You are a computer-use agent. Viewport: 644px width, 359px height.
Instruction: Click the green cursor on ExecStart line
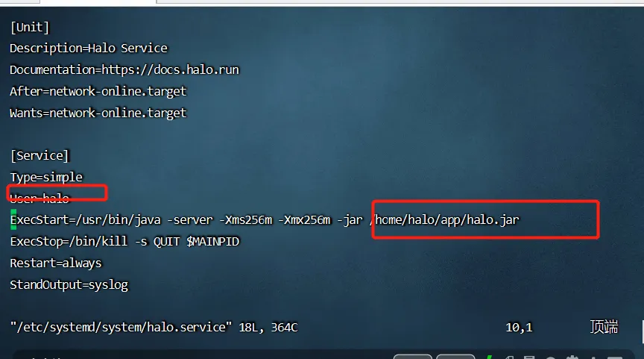pyautogui.click(x=13, y=219)
